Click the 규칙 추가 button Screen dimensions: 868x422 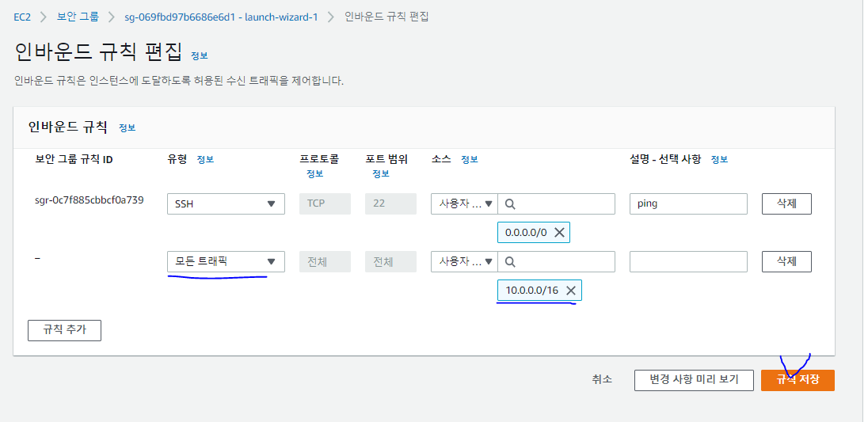tap(64, 330)
